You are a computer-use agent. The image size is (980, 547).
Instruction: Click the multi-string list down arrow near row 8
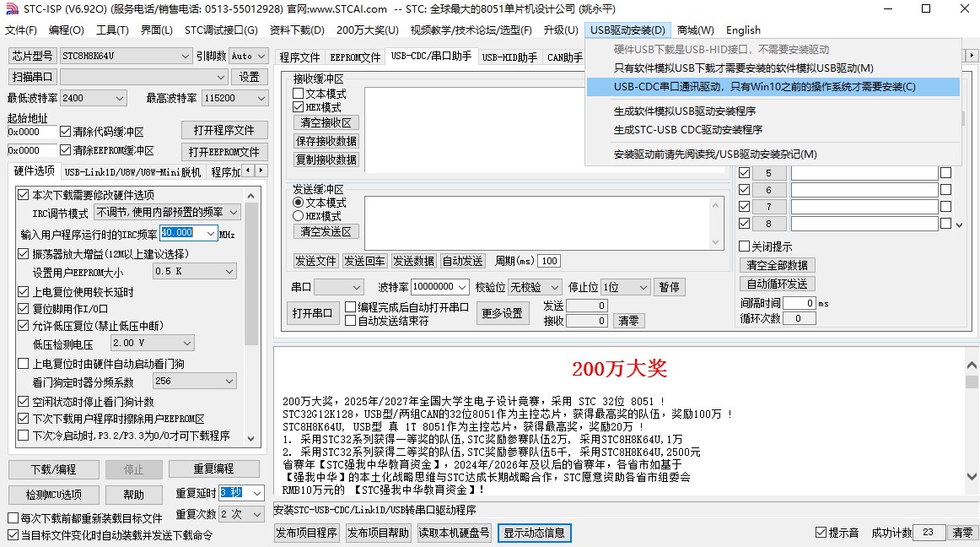click(960, 225)
